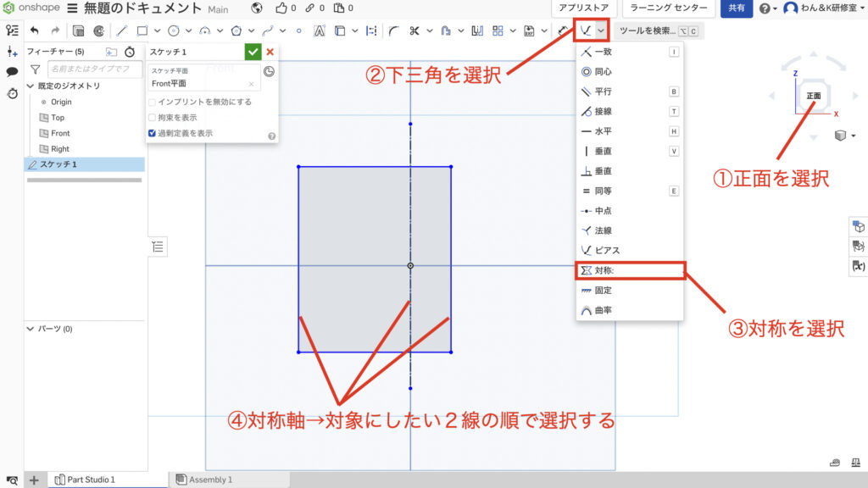Screen dimensions: 868x488
Task: Open ラーニング センター button
Action: click(x=668, y=8)
